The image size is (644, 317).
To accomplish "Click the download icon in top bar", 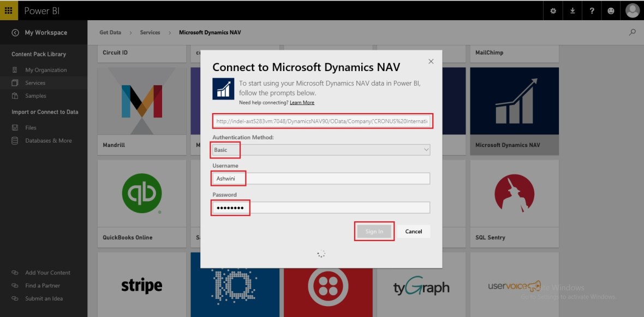I will click(573, 10).
